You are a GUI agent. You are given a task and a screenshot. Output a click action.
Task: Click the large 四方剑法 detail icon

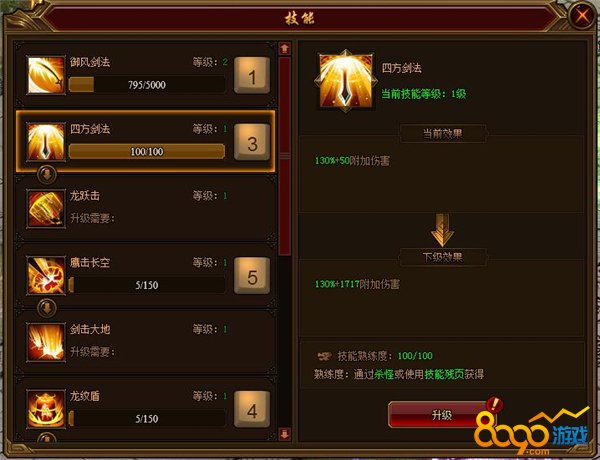(x=346, y=81)
